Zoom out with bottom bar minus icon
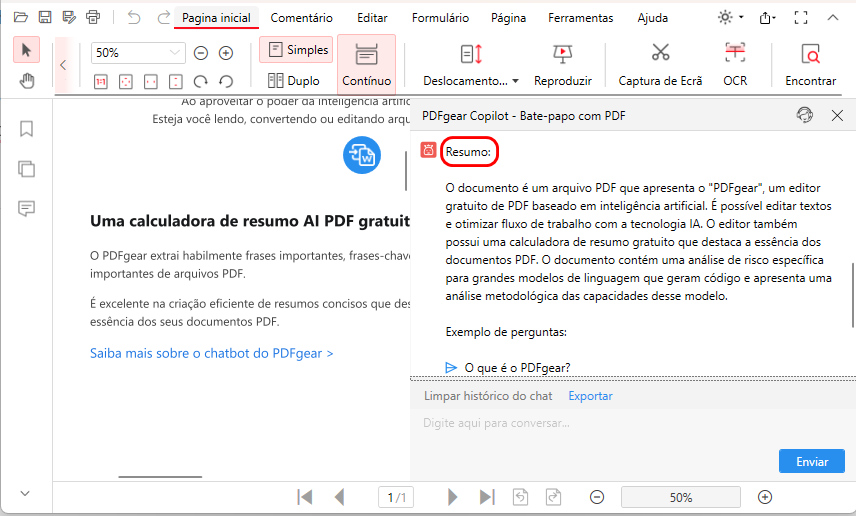 pos(597,497)
